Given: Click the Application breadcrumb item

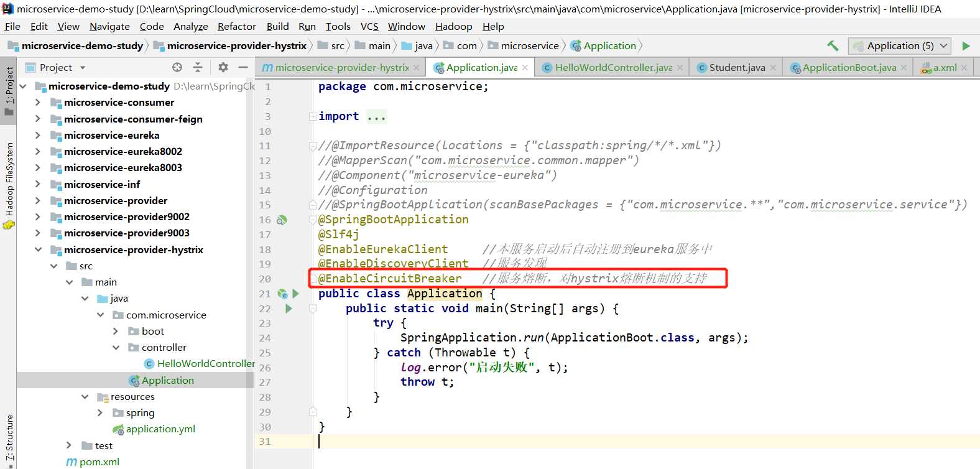Looking at the screenshot, I should pyautogui.click(x=604, y=45).
